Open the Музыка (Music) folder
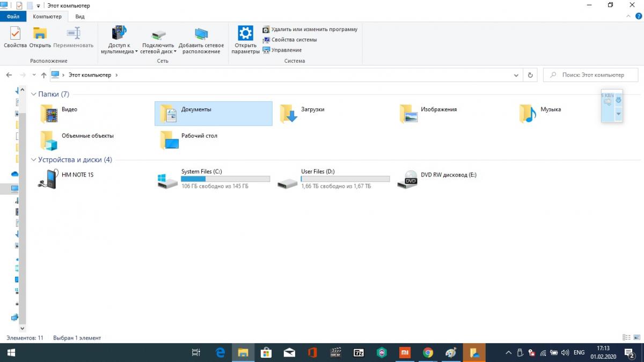 pos(550,109)
